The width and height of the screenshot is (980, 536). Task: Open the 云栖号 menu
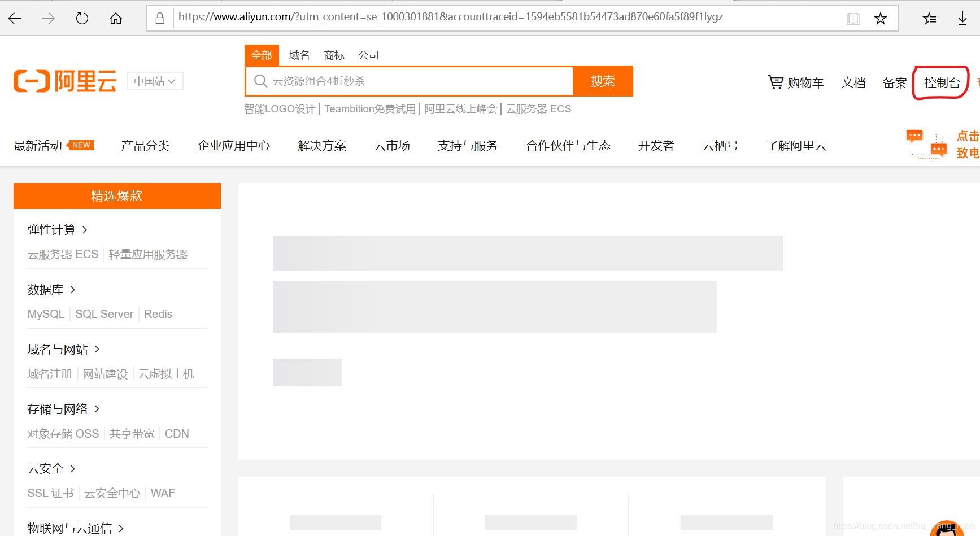pos(720,146)
